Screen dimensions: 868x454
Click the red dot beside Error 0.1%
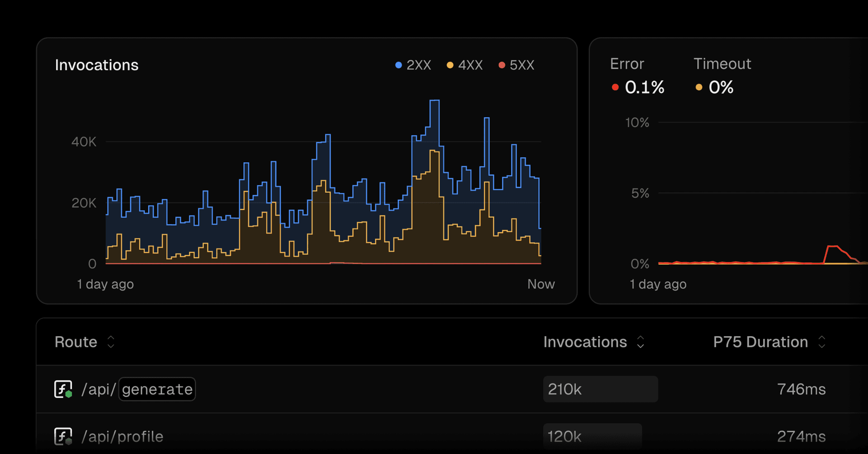[x=615, y=87]
